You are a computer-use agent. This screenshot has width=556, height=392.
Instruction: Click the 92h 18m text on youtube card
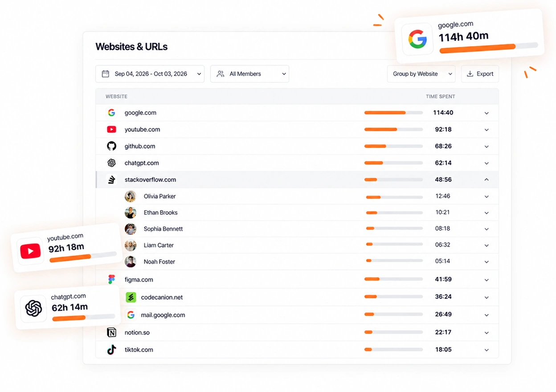coord(66,247)
